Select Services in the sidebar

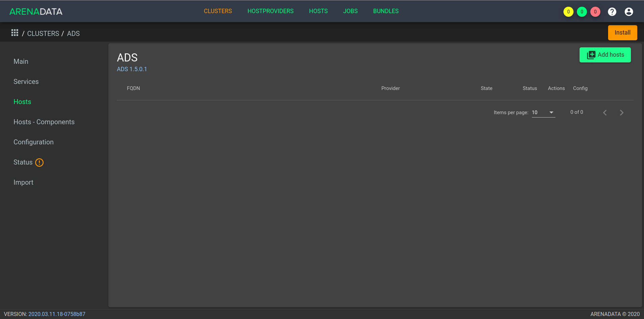pos(26,82)
